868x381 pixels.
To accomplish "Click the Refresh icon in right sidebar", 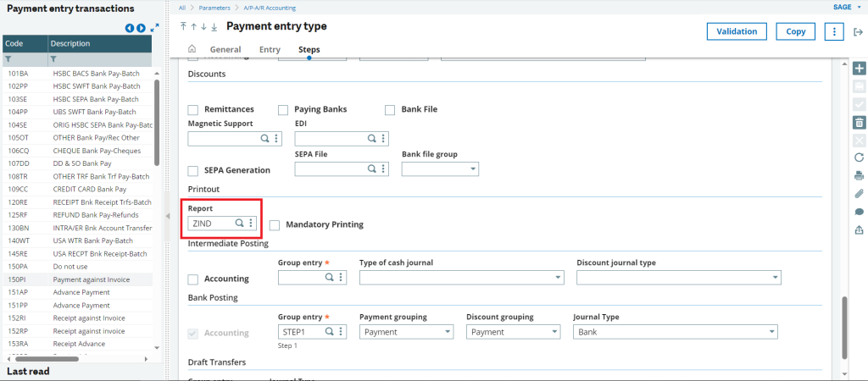I will point(860,158).
